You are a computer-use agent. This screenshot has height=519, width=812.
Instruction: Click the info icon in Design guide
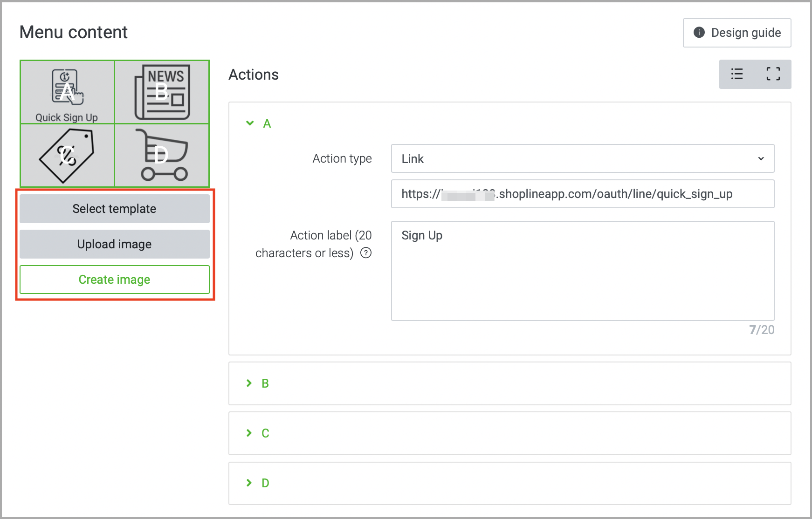699,32
